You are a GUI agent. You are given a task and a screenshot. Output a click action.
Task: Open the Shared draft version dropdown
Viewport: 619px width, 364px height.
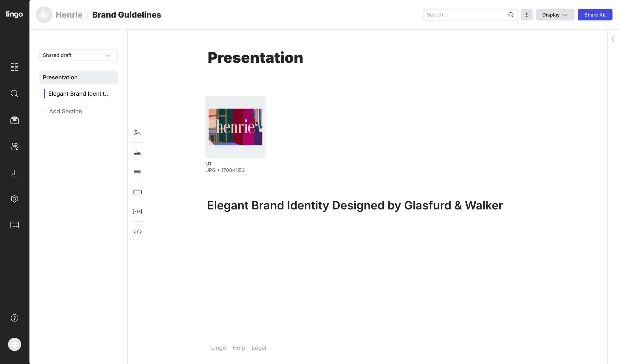(x=78, y=55)
